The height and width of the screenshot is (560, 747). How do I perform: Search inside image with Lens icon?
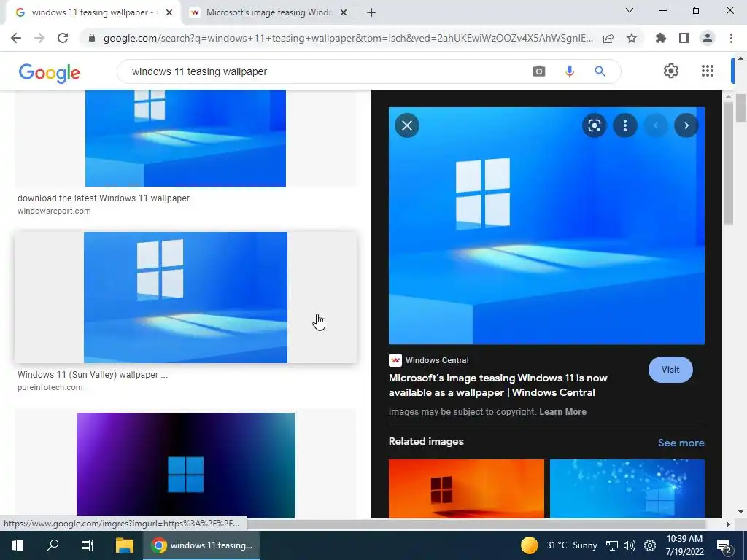(594, 125)
